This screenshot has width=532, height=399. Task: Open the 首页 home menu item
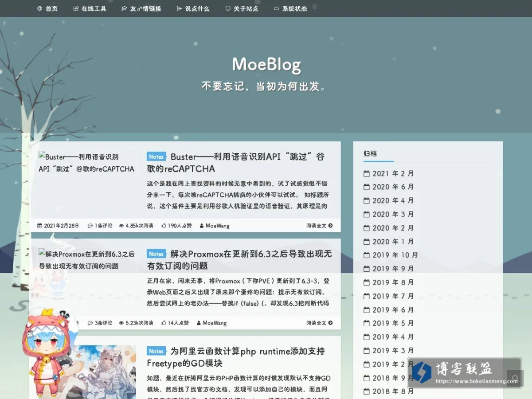(47, 8)
